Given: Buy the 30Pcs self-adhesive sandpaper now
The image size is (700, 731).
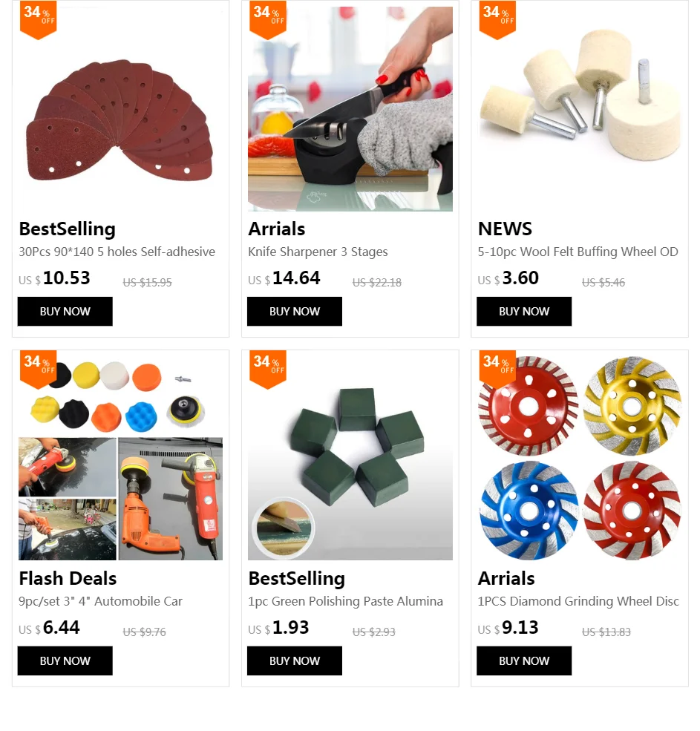Looking at the screenshot, I should (65, 312).
